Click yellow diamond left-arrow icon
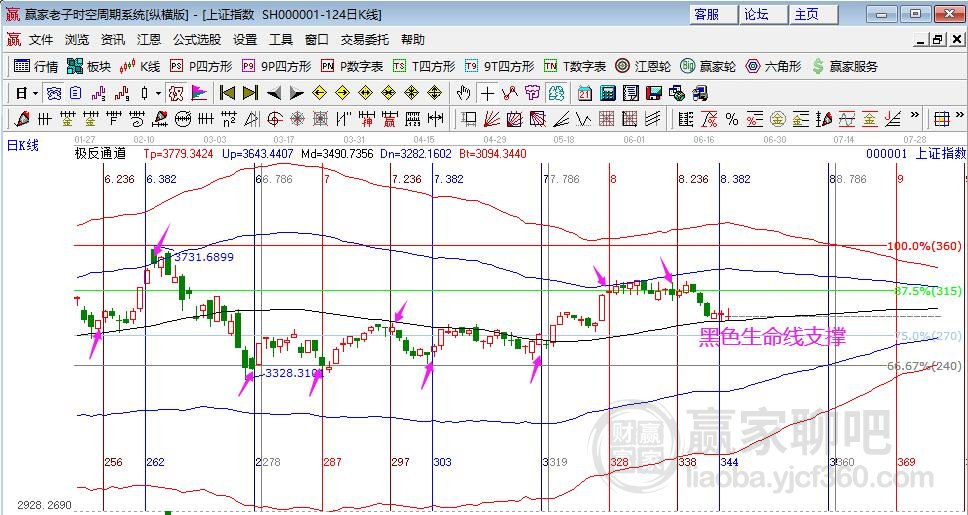 coord(319,94)
